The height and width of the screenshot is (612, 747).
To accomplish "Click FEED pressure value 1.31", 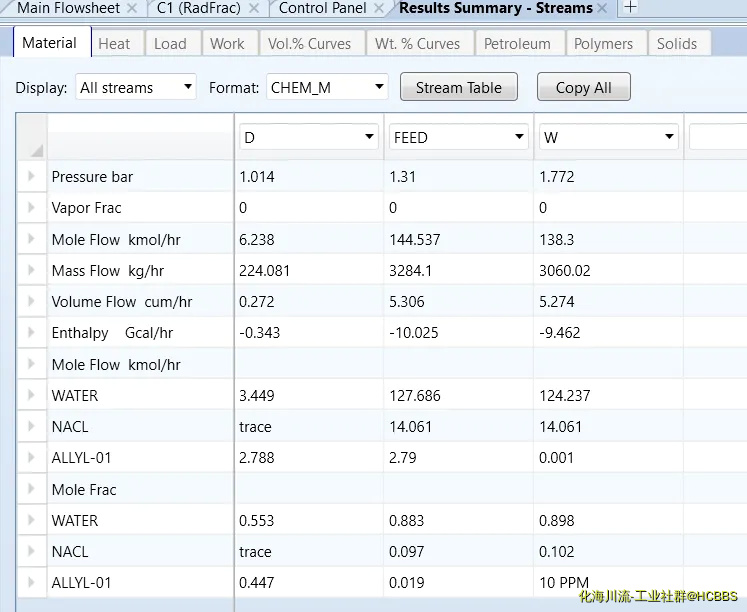I will pos(403,177).
